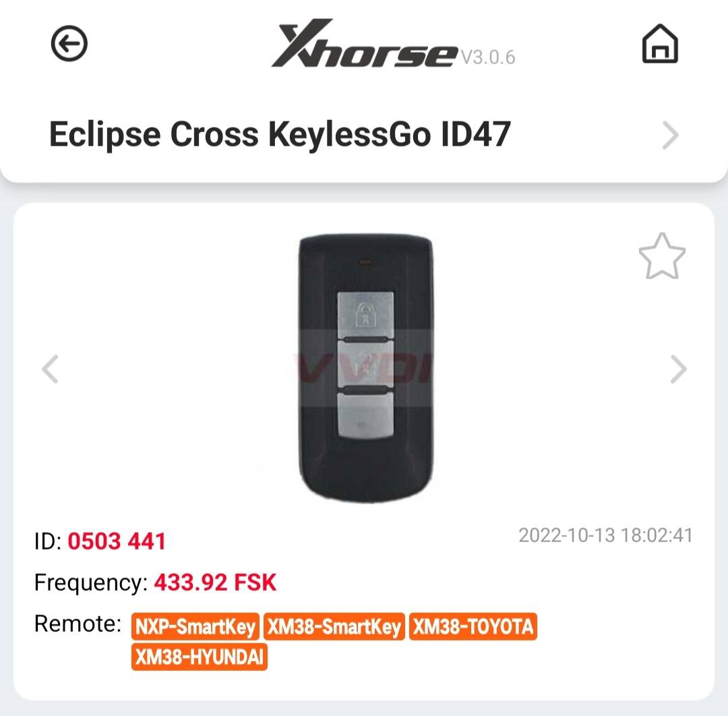Screen dimensions: 728x716
Task: Tap the lock button on key fob picture
Action: 365,314
